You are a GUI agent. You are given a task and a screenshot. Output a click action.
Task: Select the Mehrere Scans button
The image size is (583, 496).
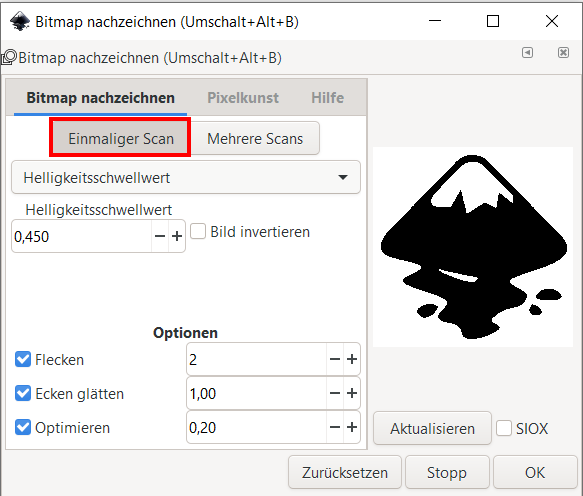point(255,138)
